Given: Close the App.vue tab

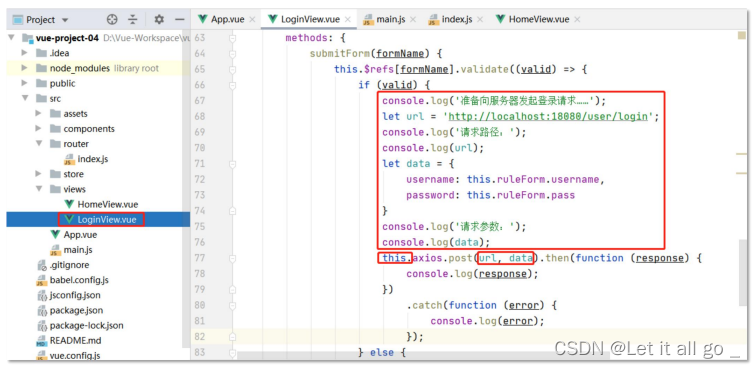Looking at the screenshot, I should pyautogui.click(x=253, y=20).
